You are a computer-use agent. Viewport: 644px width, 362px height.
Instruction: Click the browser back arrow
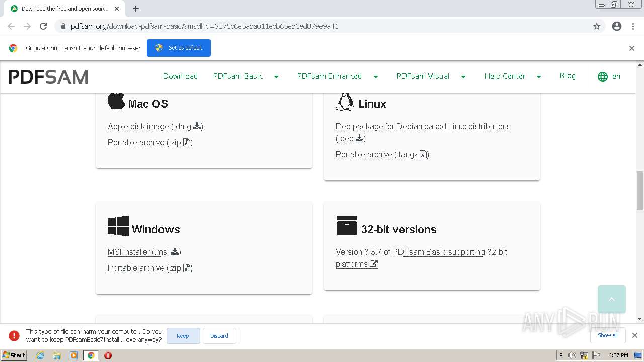point(11,26)
